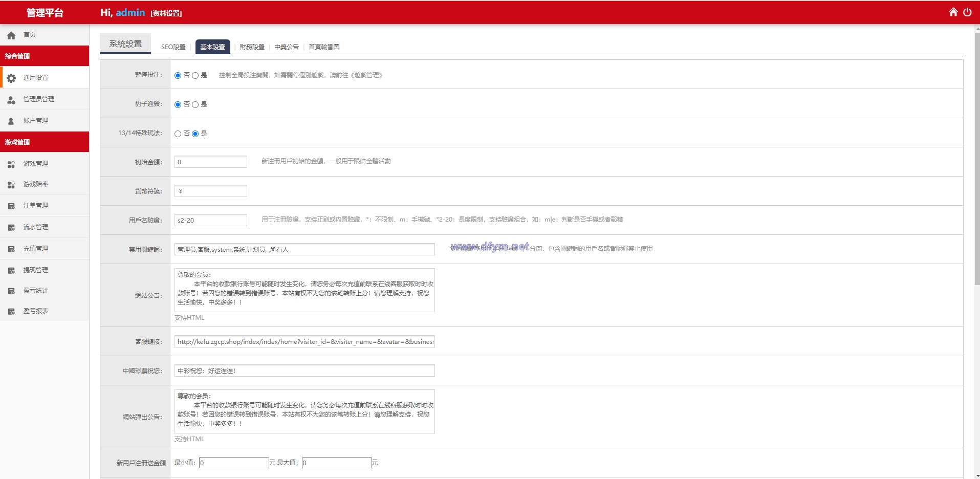Click the icon beside 游戏赔率
Screen dimensions: 980x479
(11, 185)
